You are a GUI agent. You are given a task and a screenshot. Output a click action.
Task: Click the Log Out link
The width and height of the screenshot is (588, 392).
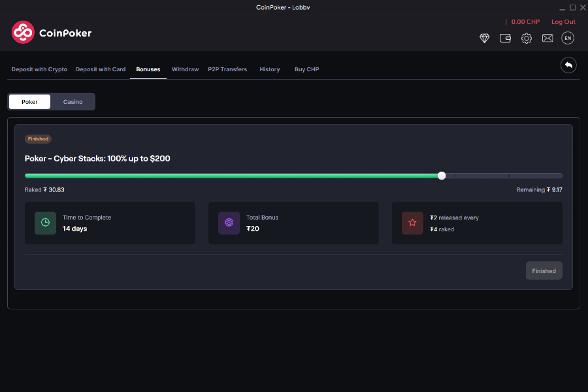point(563,22)
